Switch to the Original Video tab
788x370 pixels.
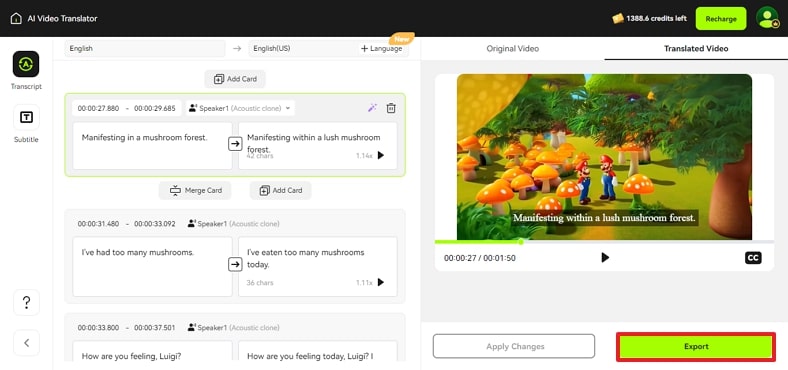(513, 49)
